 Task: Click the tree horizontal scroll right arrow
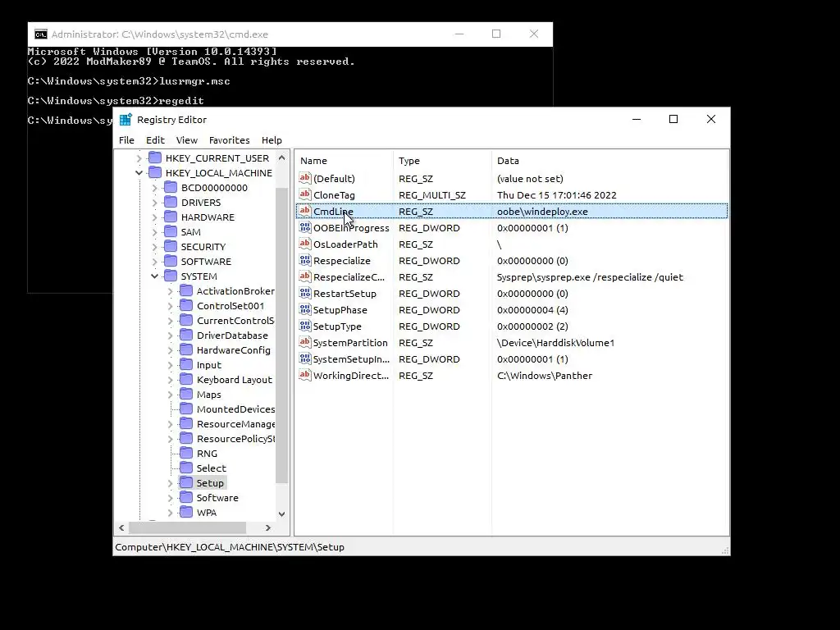point(268,527)
